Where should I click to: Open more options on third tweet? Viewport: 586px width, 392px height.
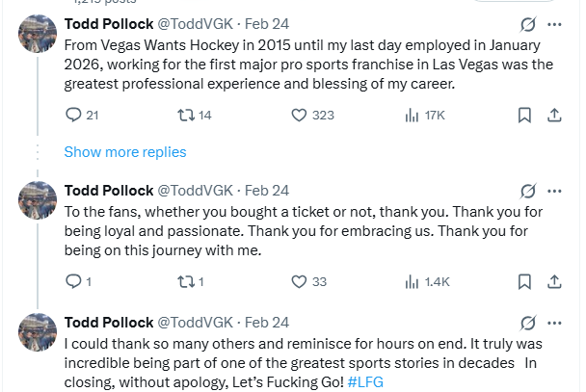tap(554, 322)
